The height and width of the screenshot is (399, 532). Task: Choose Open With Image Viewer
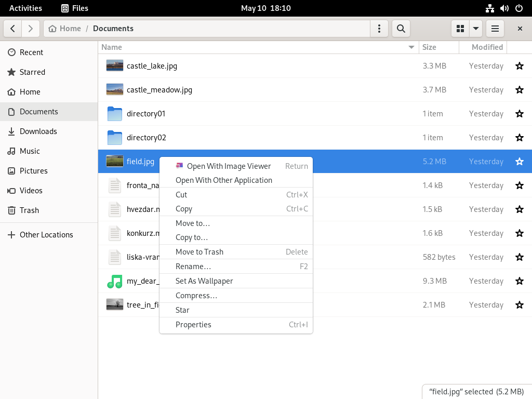[x=236, y=166]
